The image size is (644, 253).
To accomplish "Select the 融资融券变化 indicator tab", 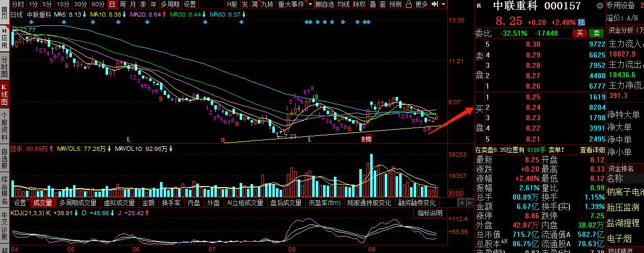I will point(417,203).
